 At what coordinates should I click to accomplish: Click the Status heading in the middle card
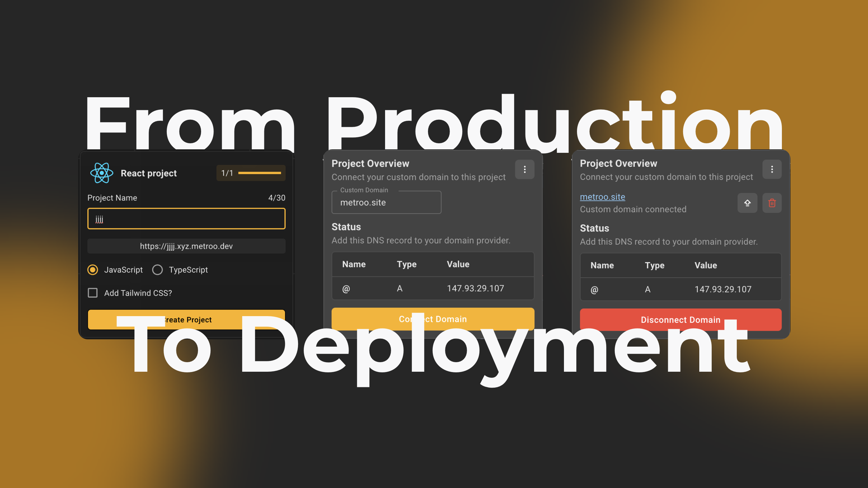[x=346, y=227]
